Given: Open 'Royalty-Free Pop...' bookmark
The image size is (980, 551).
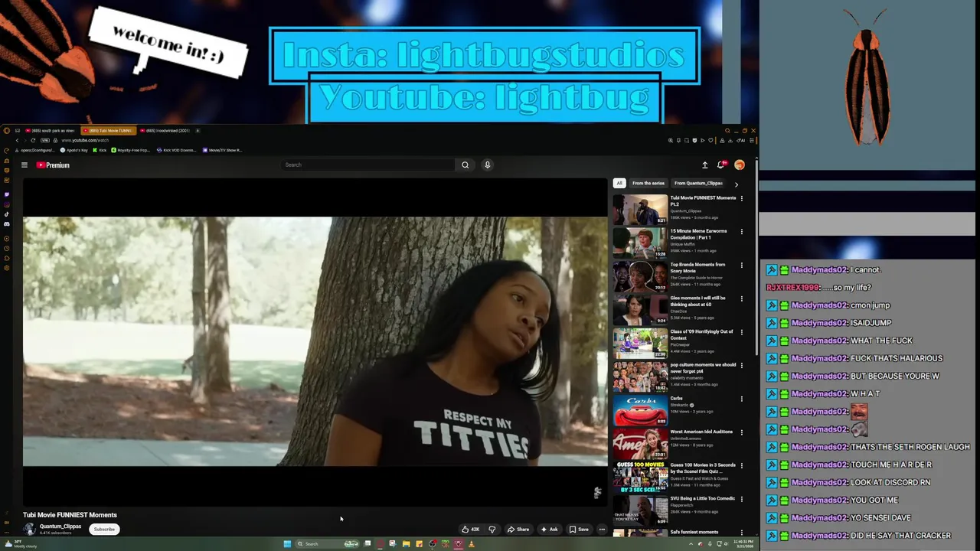Looking at the screenshot, I should tap(131, 150).
